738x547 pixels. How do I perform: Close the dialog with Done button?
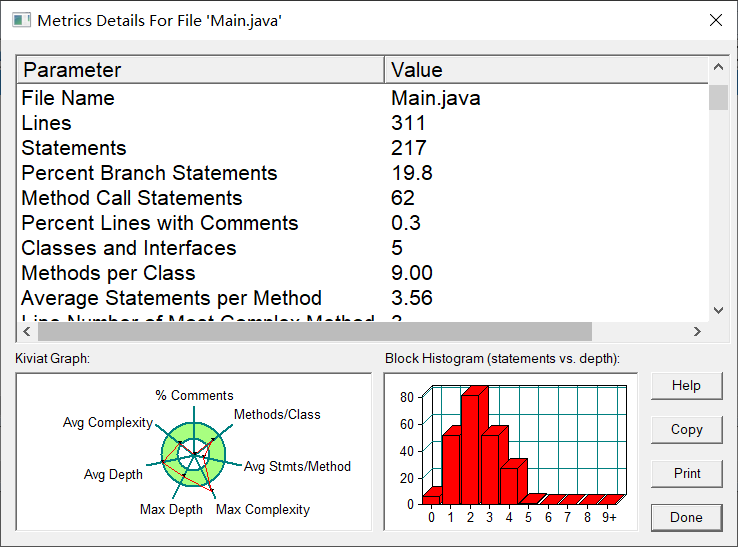[686, 517]
